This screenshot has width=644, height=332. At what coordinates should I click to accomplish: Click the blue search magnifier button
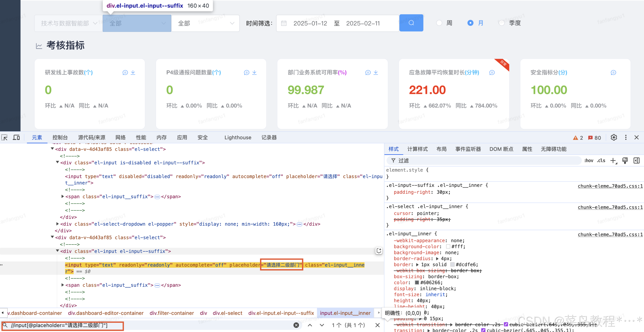click(411, 23)
